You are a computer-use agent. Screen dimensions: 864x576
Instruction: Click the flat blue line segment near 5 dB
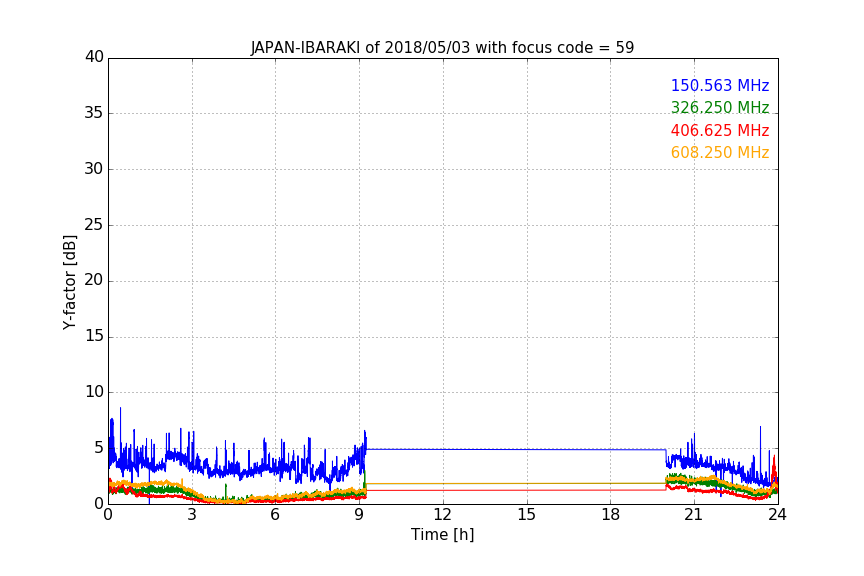coord(515,449)
